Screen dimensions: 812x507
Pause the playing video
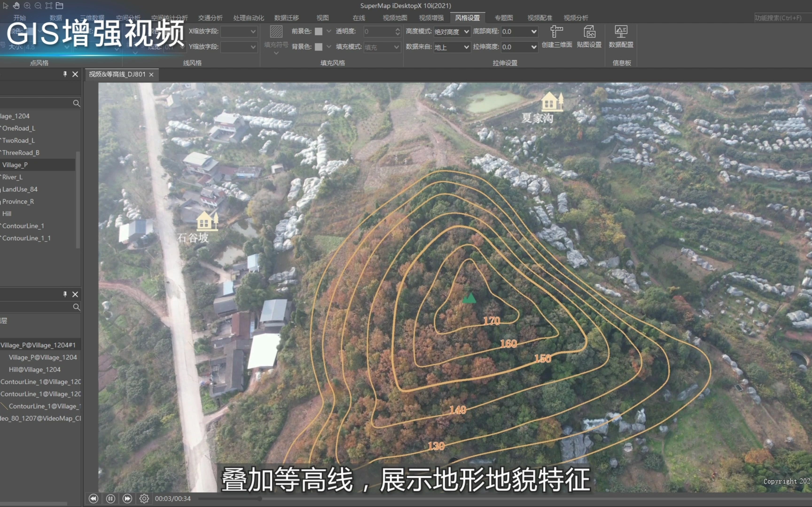(x=110, y=498)
